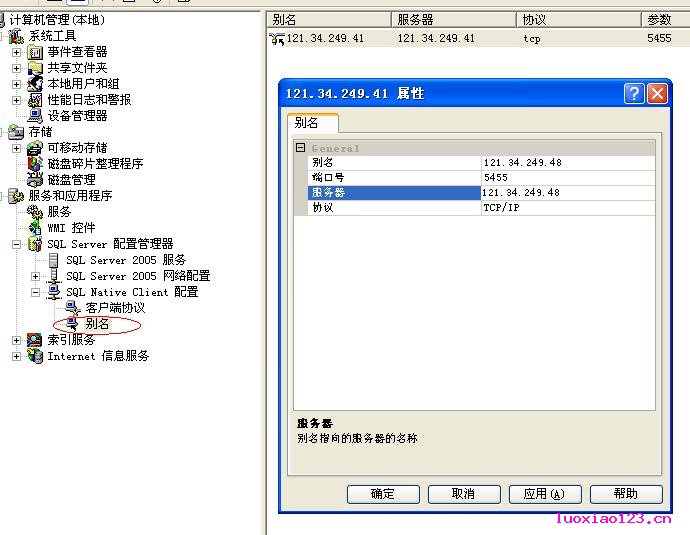Click the Performance Logs (性能日志和警报) icon
The width and height of the screenshot is (690, 535).
(x=35, y=100)
